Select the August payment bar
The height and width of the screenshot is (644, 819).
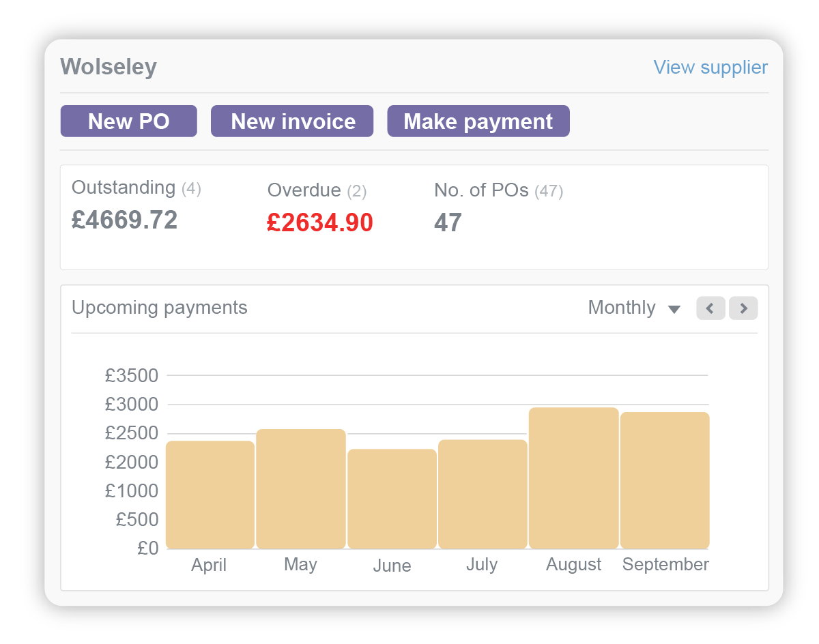coord(573,478)
